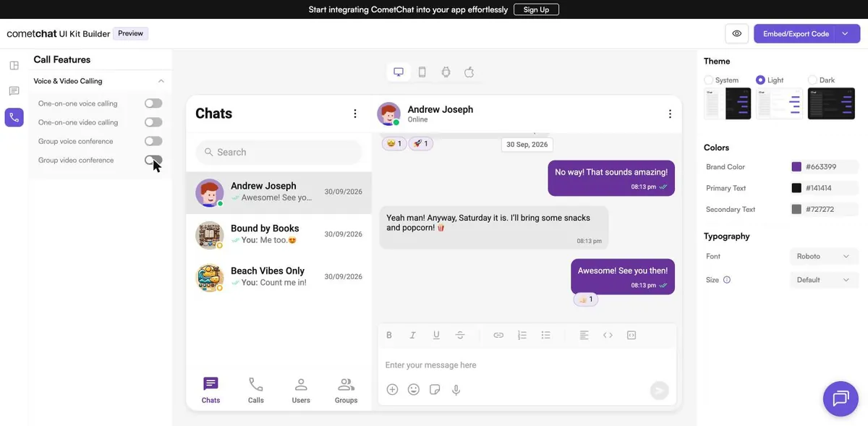This screenshot has width=868, height=426.
Task: Click the message input field
Action: 527,365
